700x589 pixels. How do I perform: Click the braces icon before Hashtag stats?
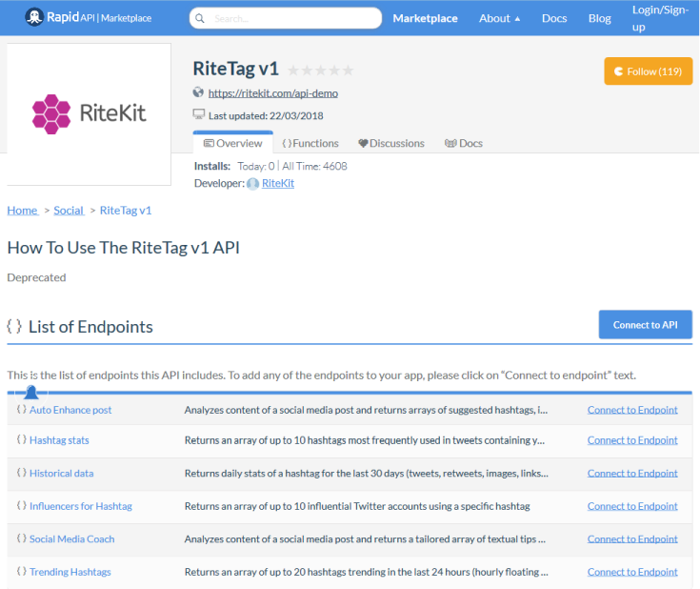point(21,439)
